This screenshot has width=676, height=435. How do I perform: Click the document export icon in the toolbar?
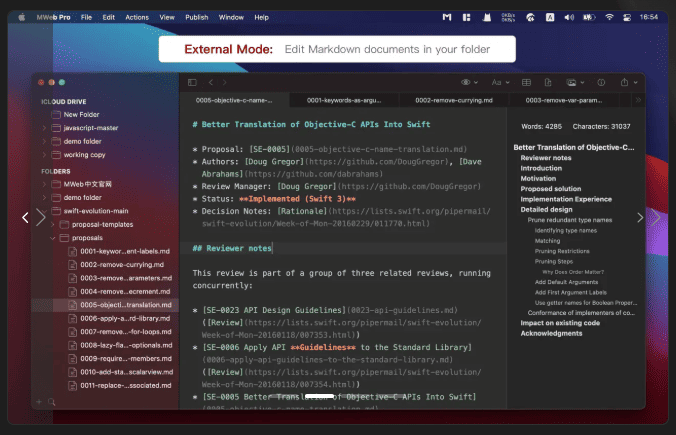[548, 82]
